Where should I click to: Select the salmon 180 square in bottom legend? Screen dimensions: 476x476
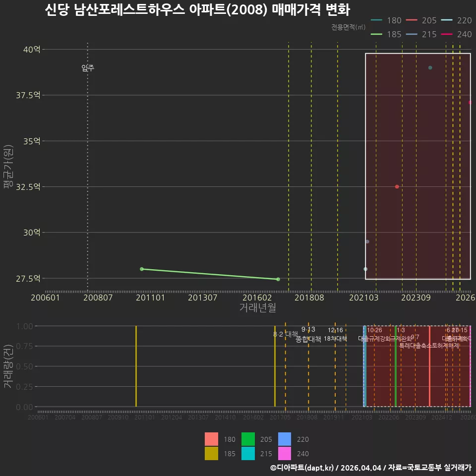point(211,439)
